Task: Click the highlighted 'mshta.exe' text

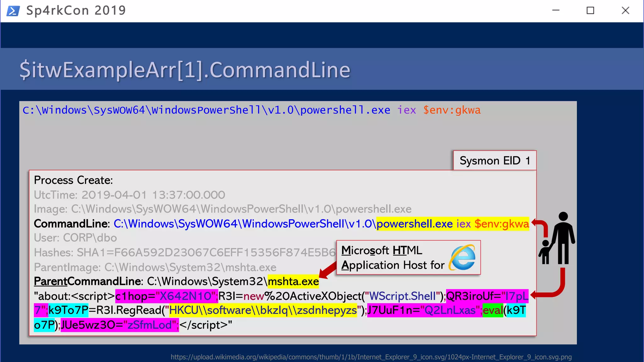Action: point(293,281)
